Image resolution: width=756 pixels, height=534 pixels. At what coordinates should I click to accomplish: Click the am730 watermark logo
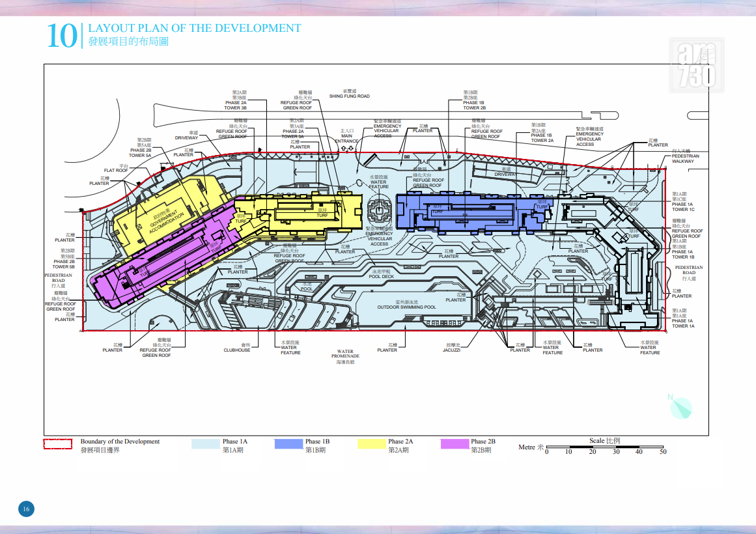pyautogui.click(x=697, y=64)
